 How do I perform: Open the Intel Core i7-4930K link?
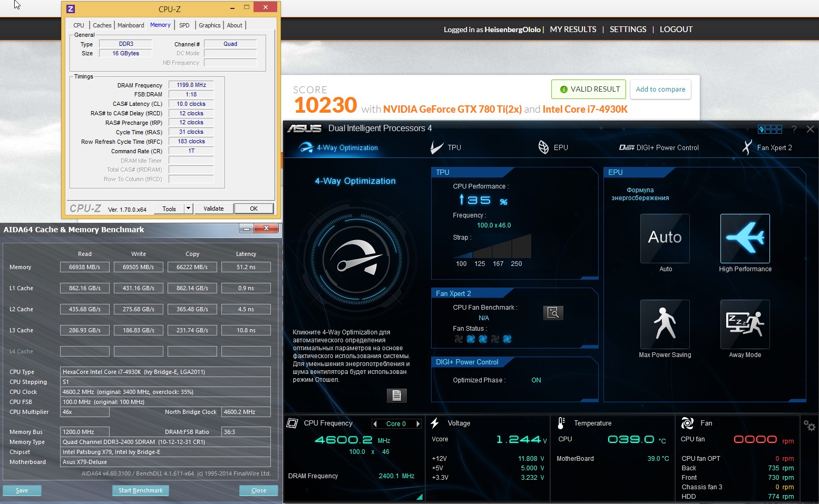[585, 110]
